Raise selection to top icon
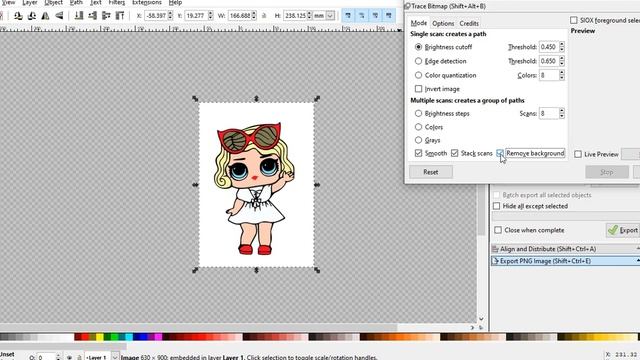The width and height of the screenshot is (640, 360). [x=120, y=16]
